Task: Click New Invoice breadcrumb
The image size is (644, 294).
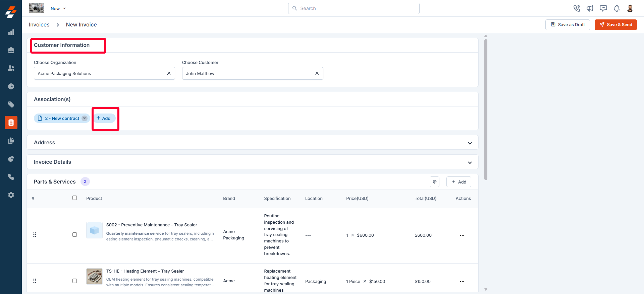Action: [82, 25]
